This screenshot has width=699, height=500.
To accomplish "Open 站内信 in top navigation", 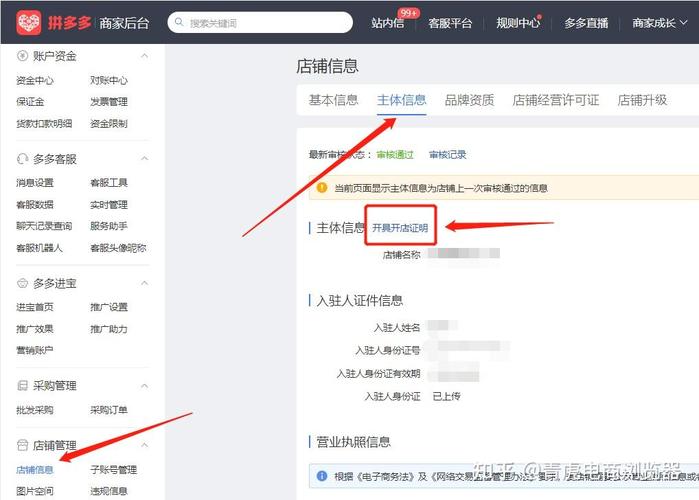I will pos(388,23).
